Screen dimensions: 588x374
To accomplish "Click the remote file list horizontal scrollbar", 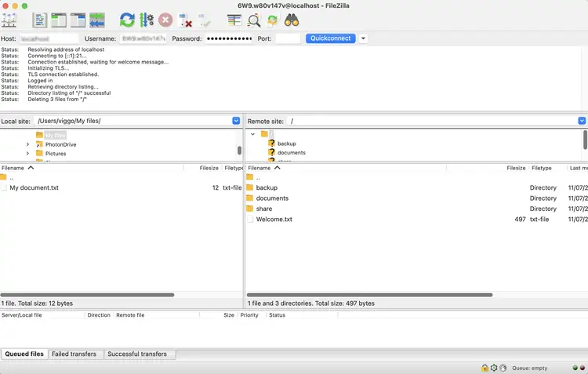I will click(x=369, y=295).
